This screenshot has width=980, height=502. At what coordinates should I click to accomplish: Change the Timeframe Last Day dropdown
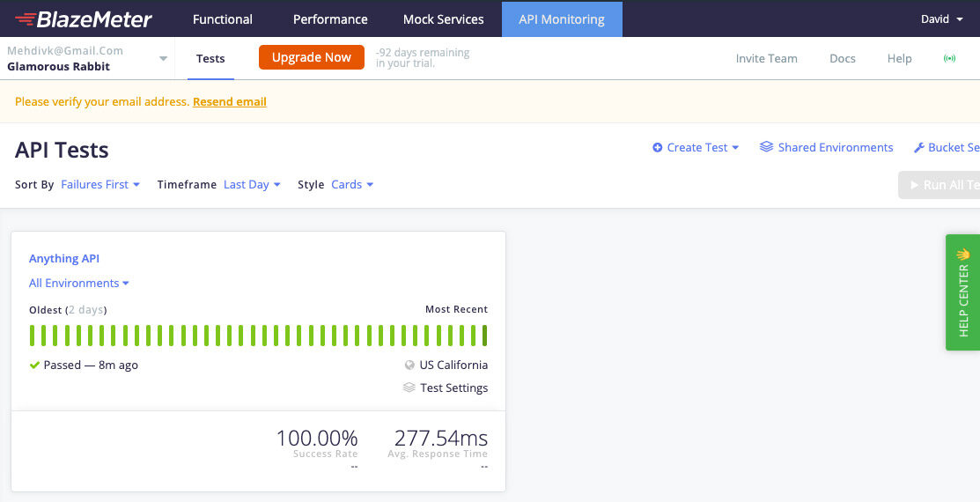(x=252, y=185)
